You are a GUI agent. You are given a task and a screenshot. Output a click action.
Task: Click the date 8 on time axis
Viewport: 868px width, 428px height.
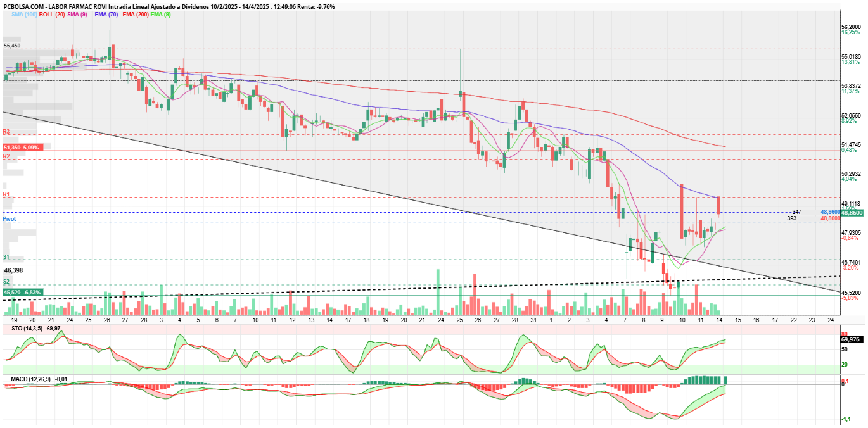[x=644, y=320]
